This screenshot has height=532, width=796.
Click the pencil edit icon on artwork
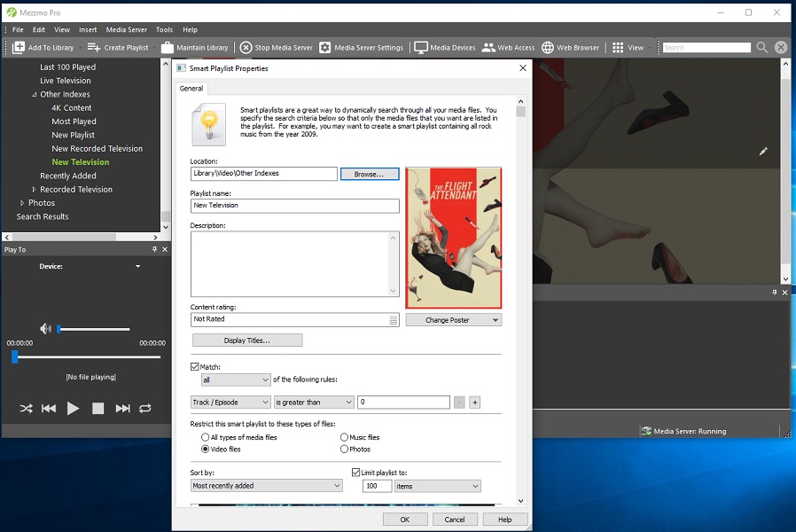pos(763,152)
